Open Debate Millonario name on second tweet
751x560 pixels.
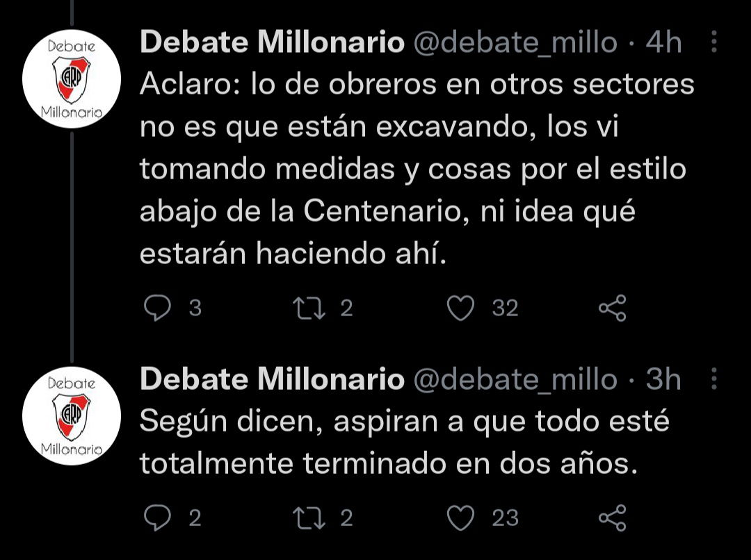272,379
